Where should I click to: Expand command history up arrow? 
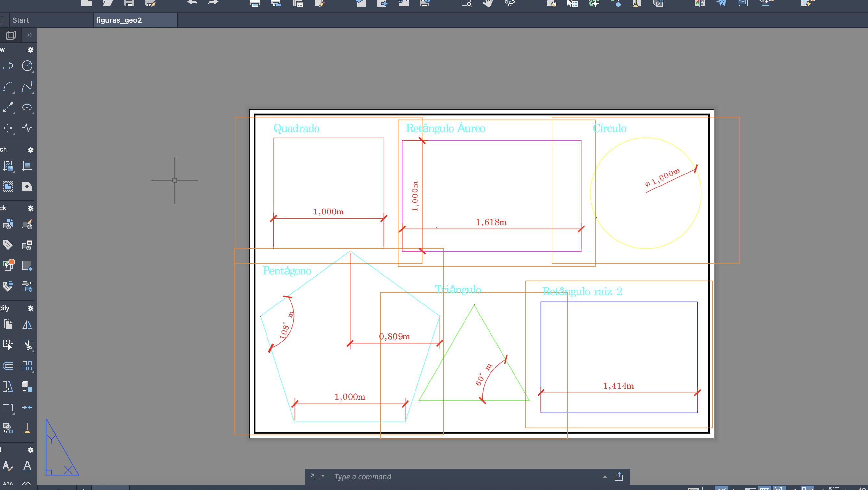[605, 476]
